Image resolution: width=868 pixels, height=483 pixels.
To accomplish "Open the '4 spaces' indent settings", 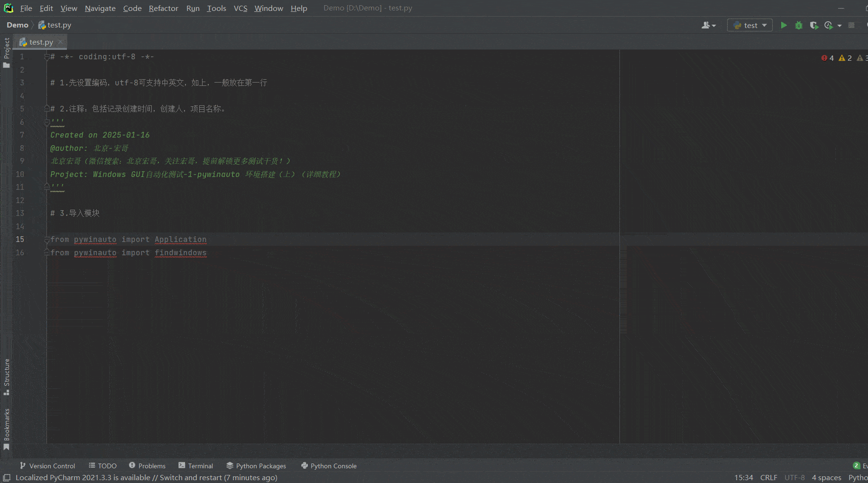I will (x=826, y=478).
